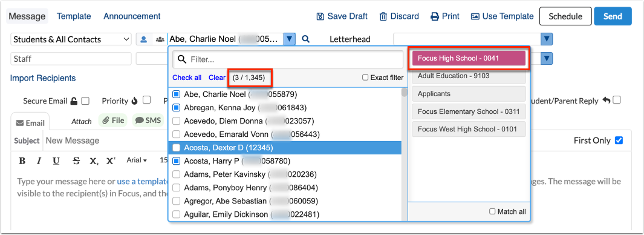Click the magnifier search icon beside recipient dropdown
The image size is (644, 235).
[x=305, y=39]
